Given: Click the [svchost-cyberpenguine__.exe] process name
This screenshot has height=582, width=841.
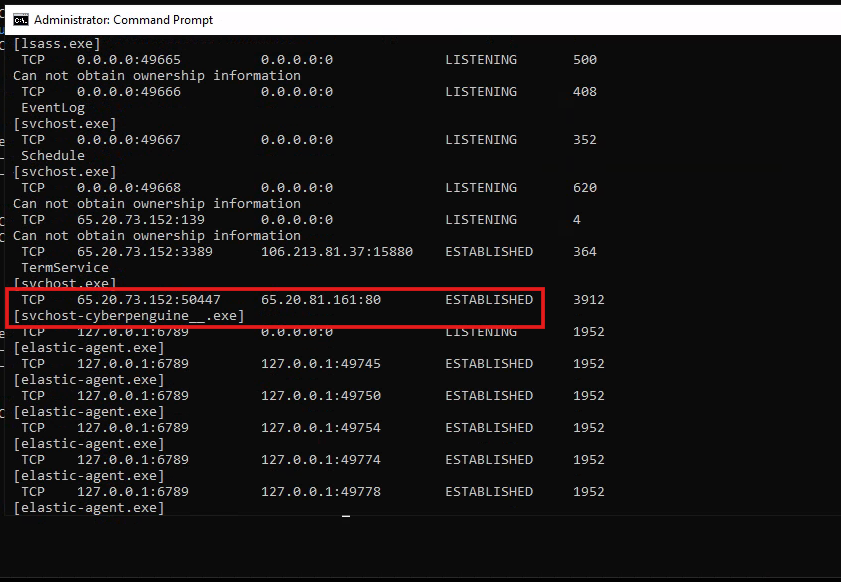Looking at the screenshot, I should [129, 315].
